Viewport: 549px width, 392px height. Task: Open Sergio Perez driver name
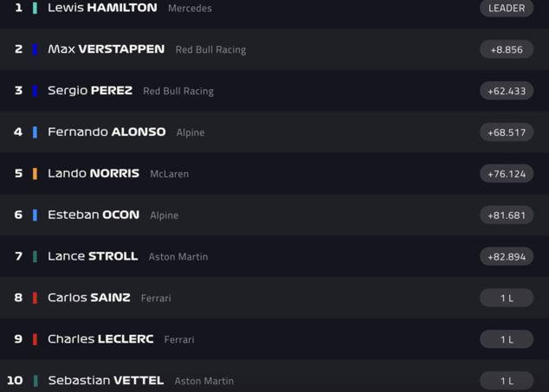point(89,91)
